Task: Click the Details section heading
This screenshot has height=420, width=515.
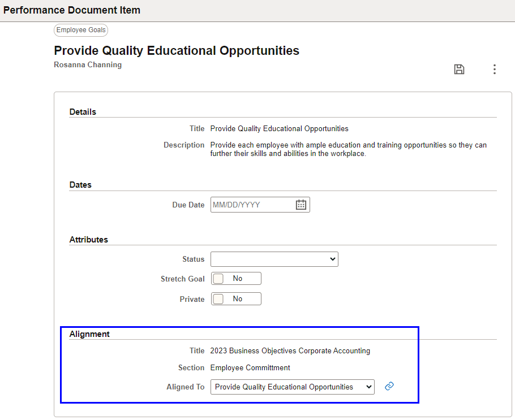Action: point(83,112)
